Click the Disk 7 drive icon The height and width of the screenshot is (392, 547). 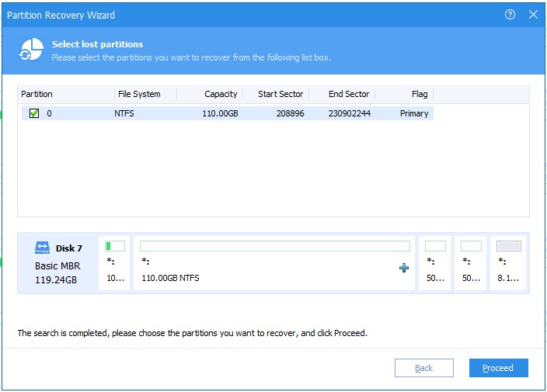pos(42,248)
